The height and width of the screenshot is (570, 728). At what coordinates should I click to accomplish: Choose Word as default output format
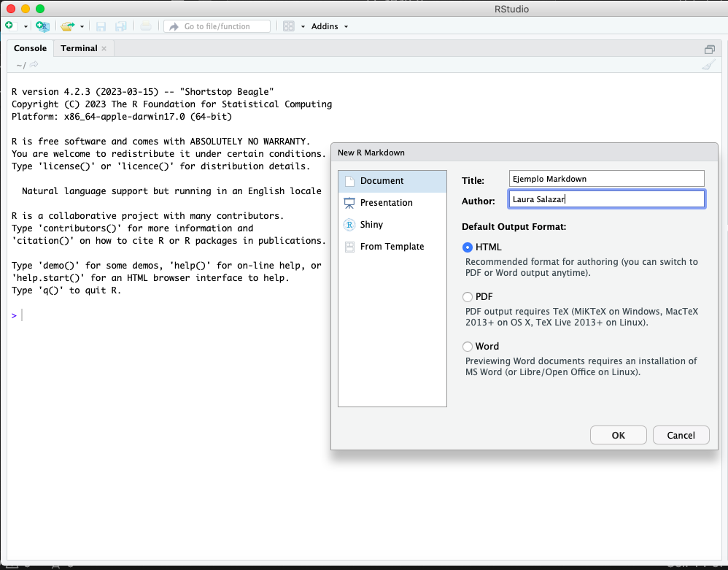point(467,347)
